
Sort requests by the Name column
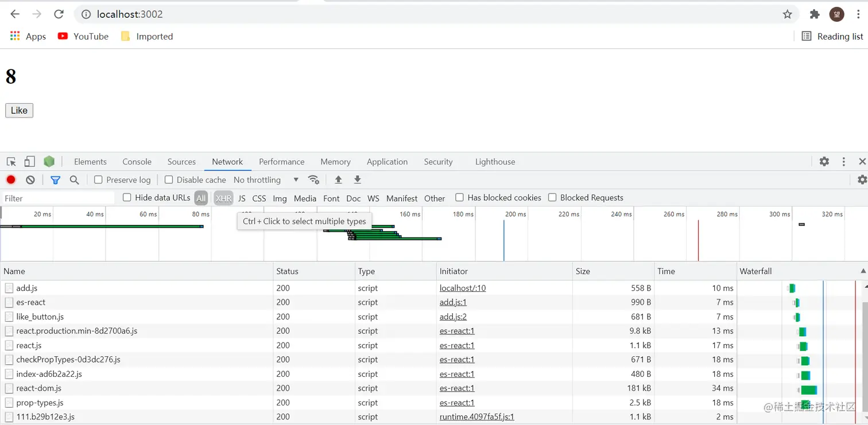point(137,271)
